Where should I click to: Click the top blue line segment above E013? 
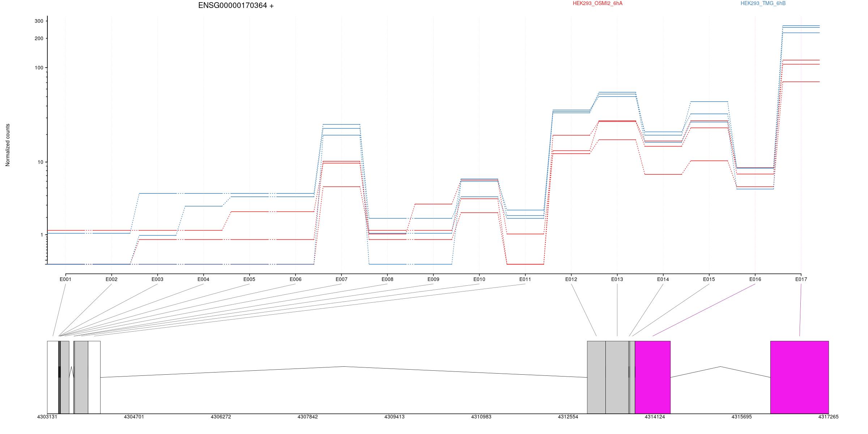pos(617,92)
